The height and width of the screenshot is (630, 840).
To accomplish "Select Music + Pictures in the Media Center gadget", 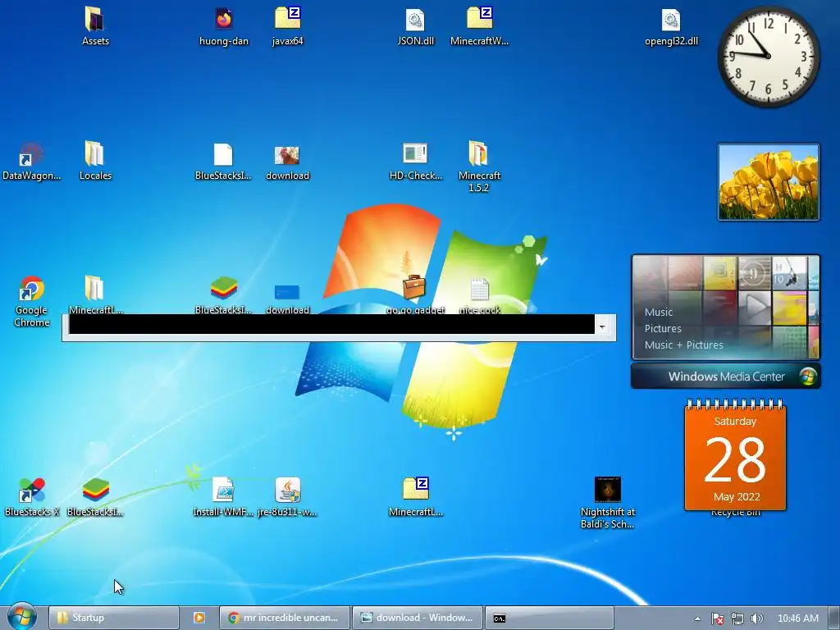I will click(683, 345).
